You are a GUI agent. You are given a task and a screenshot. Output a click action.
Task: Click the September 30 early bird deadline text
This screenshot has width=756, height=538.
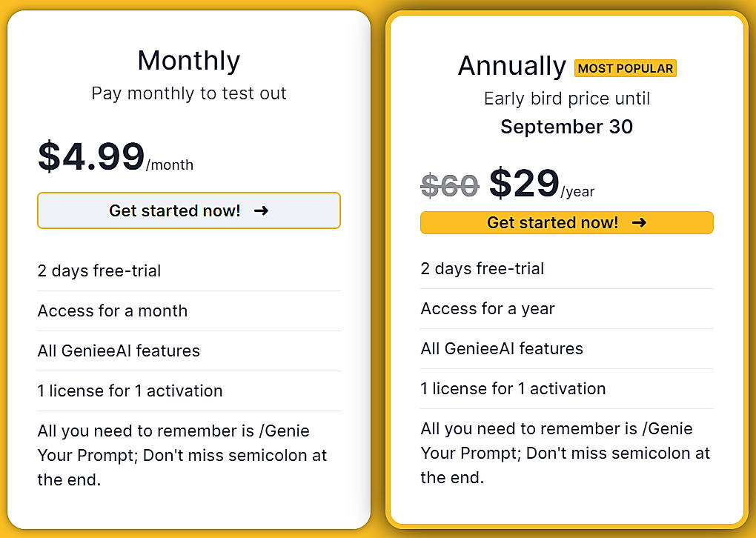[x=566, y=127]
